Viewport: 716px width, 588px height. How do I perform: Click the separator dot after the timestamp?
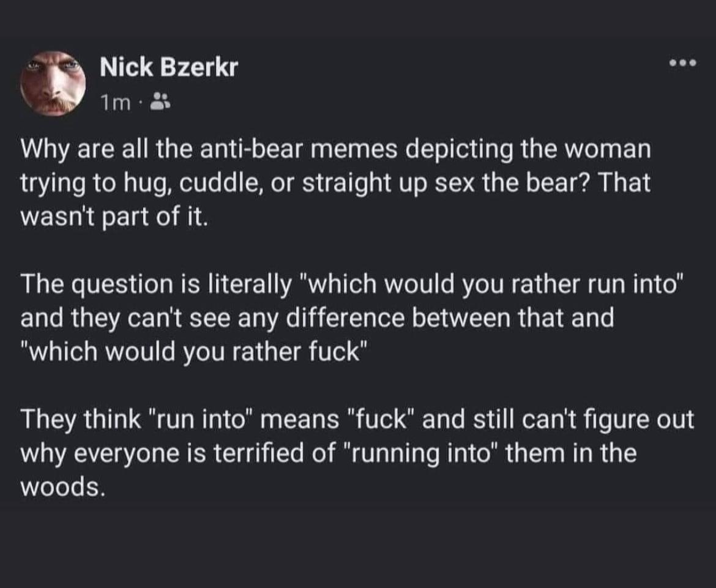tap(141, 104)
